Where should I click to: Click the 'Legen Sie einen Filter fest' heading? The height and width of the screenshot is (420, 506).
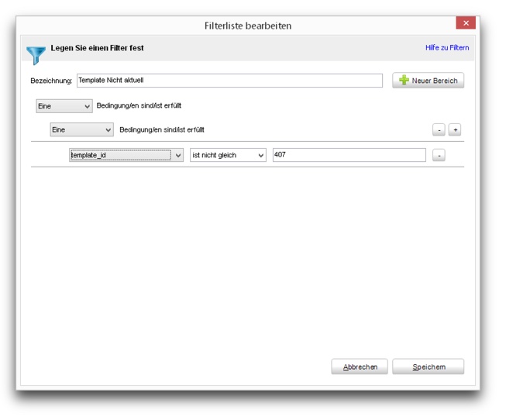(97, 48)
